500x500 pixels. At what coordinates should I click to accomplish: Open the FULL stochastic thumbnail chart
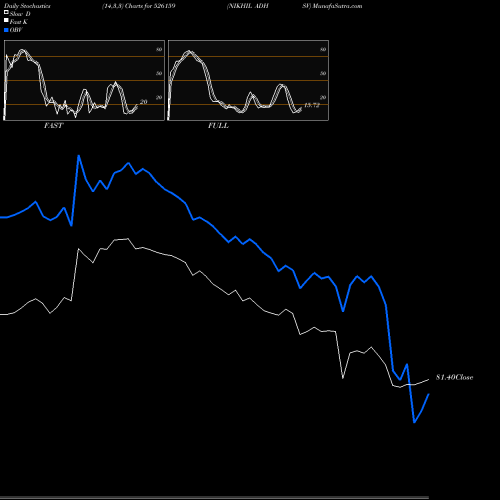click(x=248, y=80)
